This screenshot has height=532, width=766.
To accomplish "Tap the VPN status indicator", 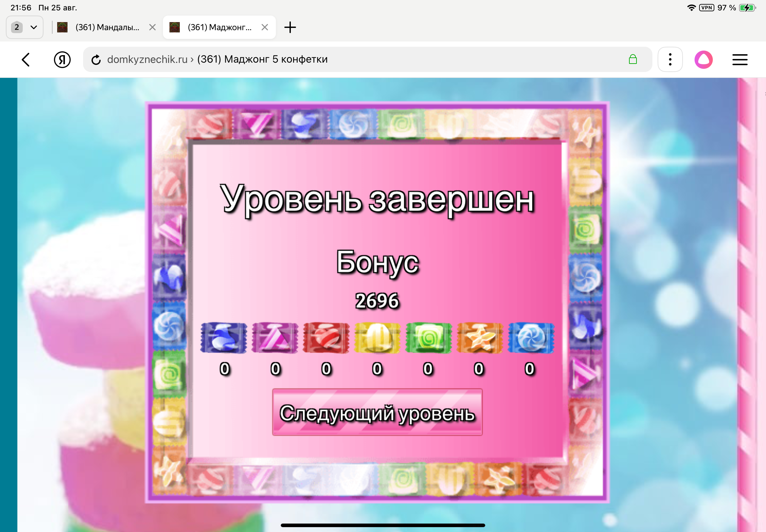I will point(707,8).
